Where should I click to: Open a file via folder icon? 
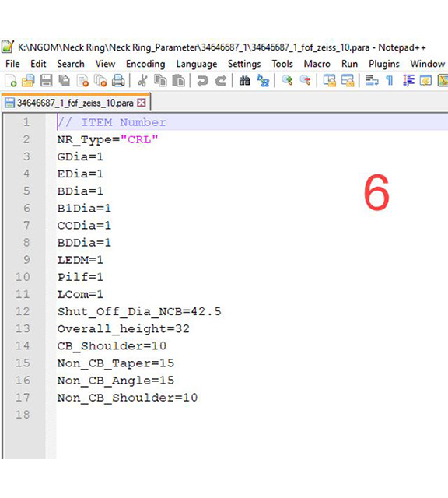click(x=28, y=81)
